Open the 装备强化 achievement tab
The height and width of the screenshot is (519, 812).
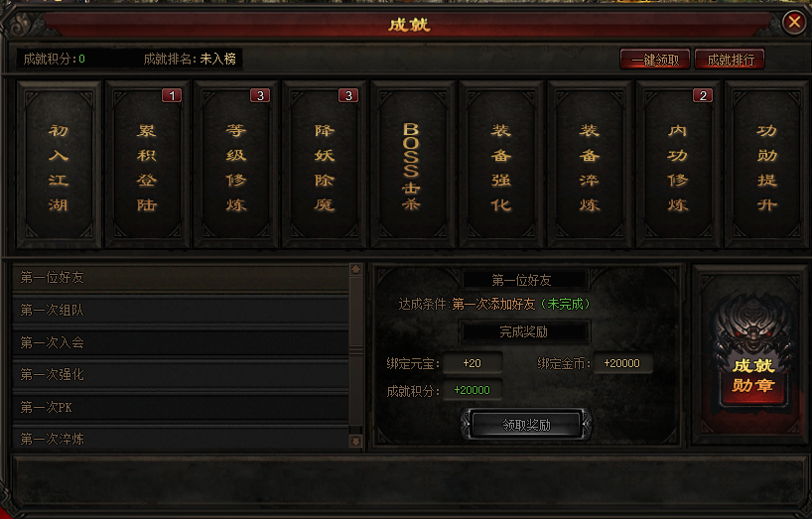pos(500,165)
